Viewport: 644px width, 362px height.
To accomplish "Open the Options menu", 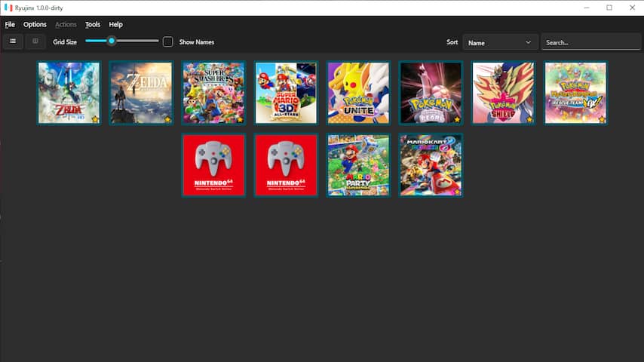I will [35, 25].
